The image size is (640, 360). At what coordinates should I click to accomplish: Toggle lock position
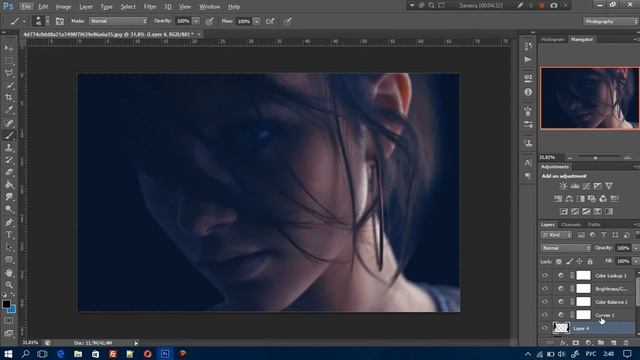(580, 261)
